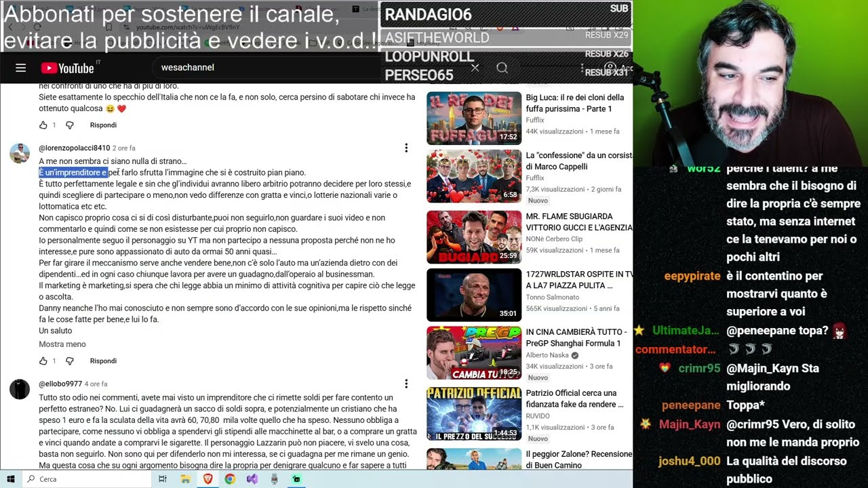Open the '1727WRLDSTAR OSPITE IN TV' title
The height and width of the screenshot is (488, 868).
579,280
